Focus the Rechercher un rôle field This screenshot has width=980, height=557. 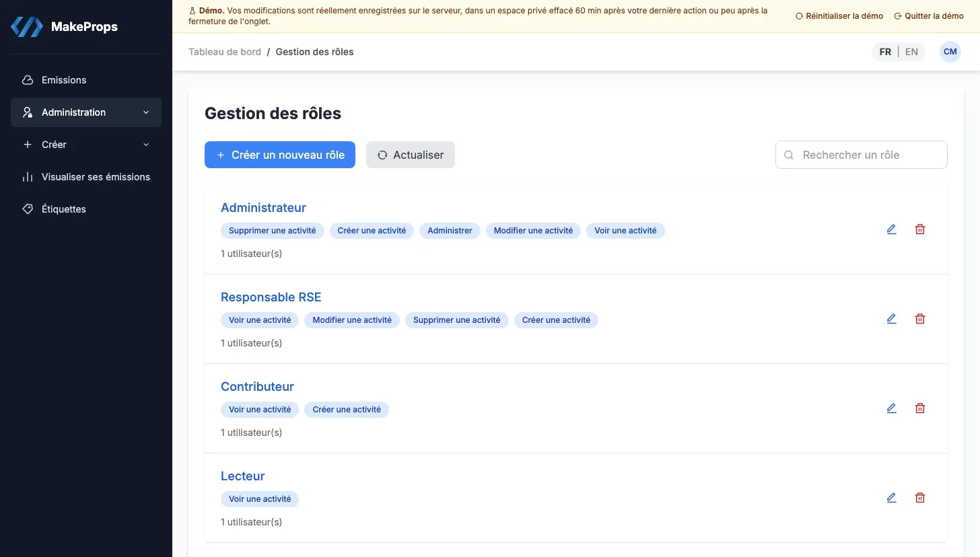coord(862,155)
